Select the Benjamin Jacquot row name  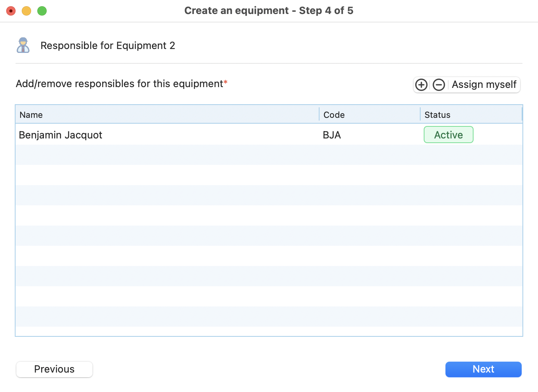click(x=61, y=135)
